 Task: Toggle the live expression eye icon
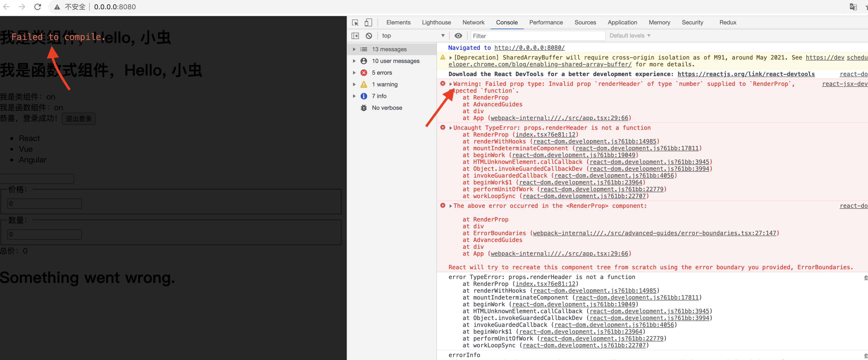[x=458, y=36]
